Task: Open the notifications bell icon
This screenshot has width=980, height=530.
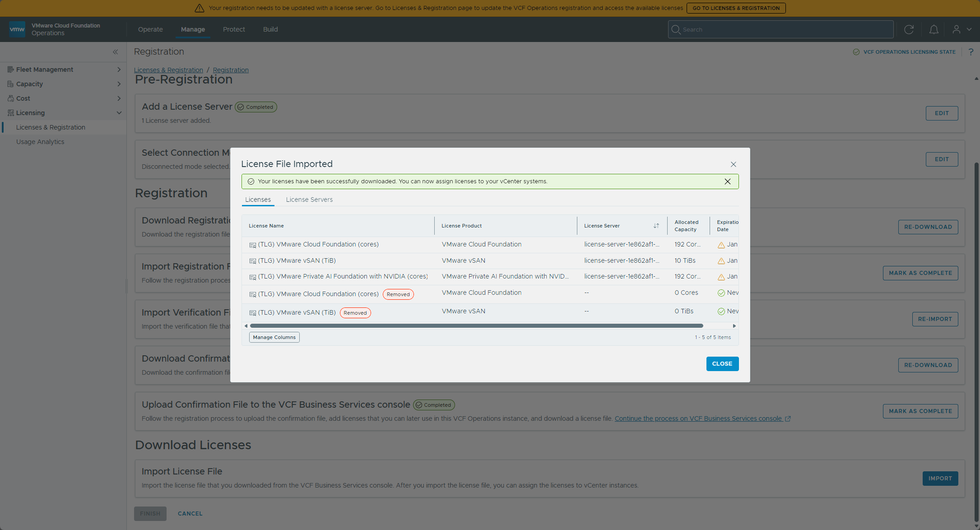Action: coord(934,29)
